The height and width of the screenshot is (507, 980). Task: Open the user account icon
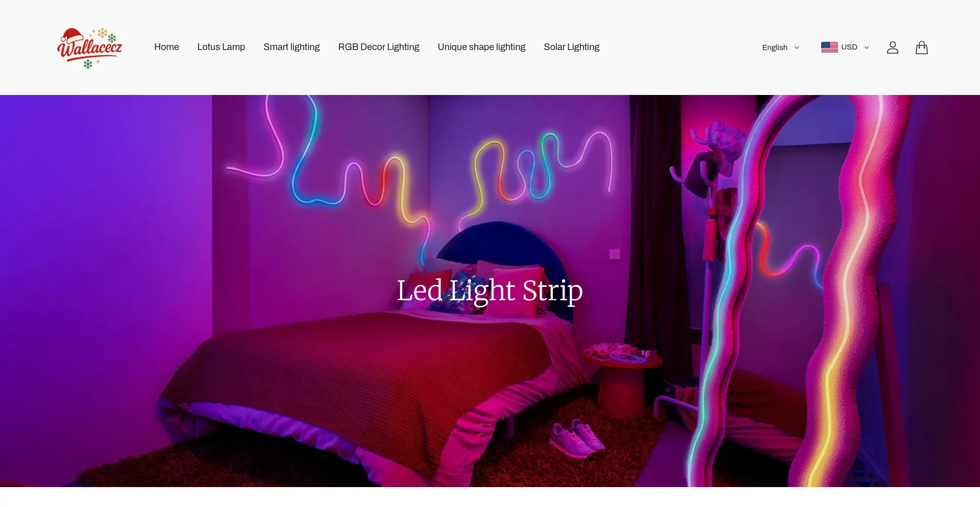click(x=893, y=47)
